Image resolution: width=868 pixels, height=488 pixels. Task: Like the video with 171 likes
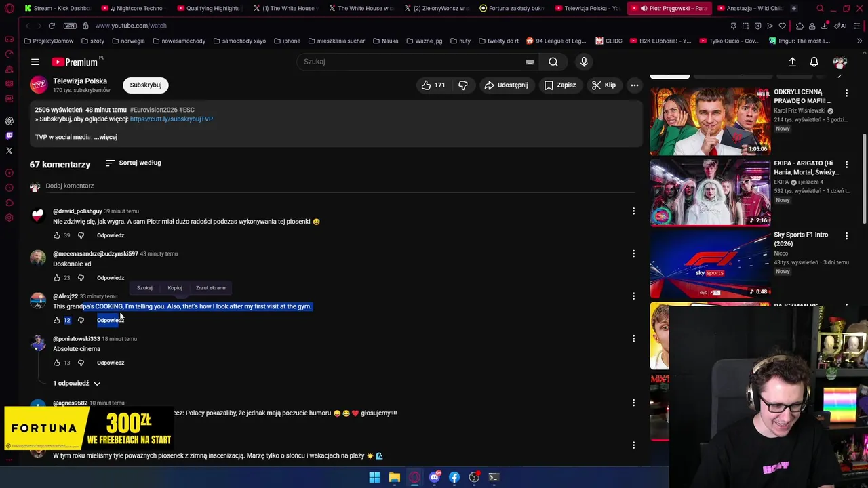pyautogui.click(x=433, y=85)
